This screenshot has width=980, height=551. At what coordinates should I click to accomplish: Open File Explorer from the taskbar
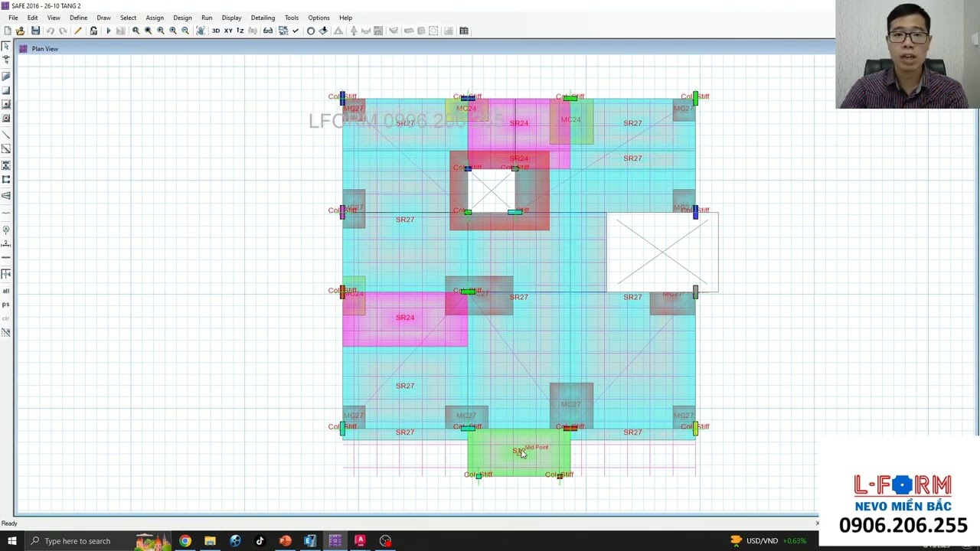point(210,541)
